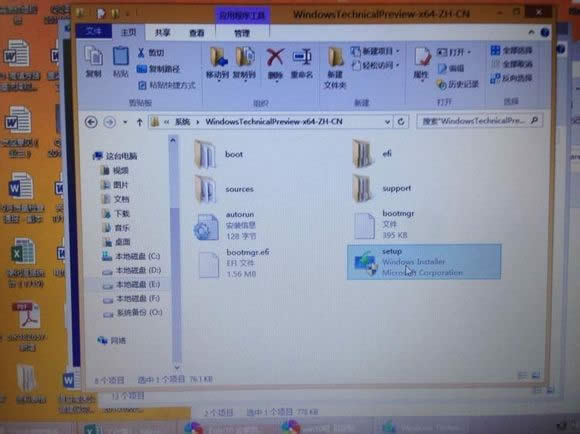Switch to details view in status bar
This screenshot has width=580, height=434.
tap(522, 376)
